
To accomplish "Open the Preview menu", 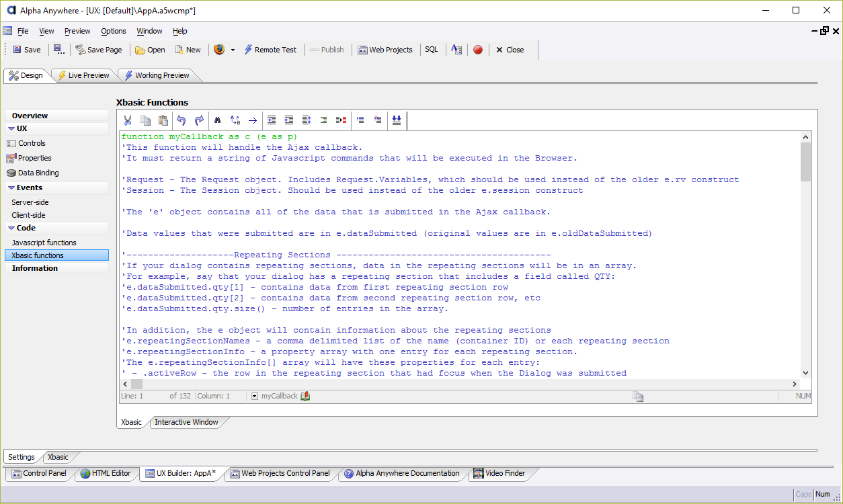I will click(x=77, y=31).
